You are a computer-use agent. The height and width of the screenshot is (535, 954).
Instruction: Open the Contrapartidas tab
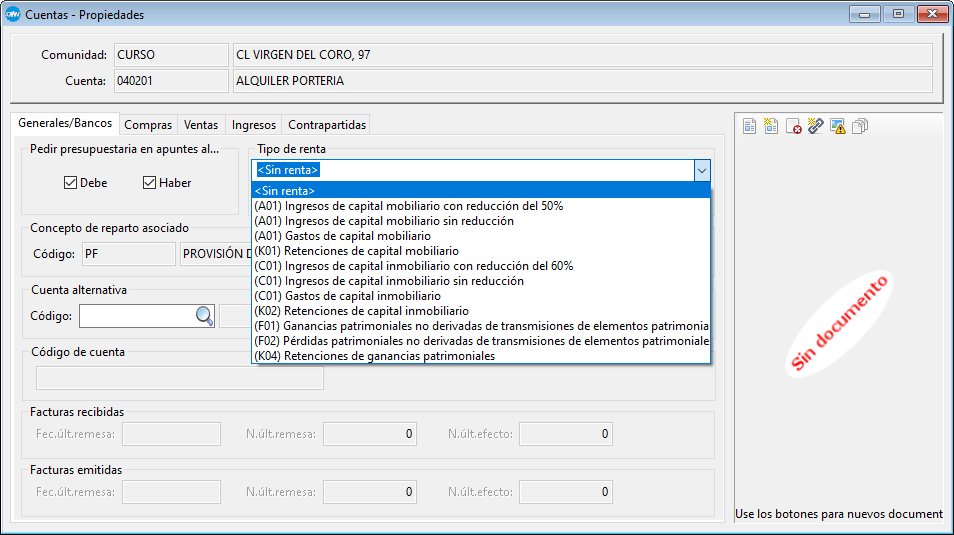pyautogui.click(x=327, y=125)
